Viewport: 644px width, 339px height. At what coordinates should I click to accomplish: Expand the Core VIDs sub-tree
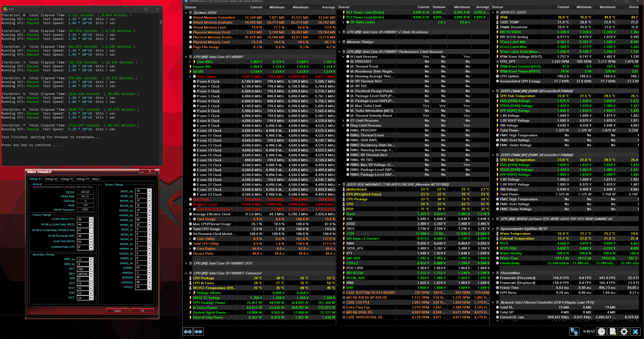pos(190,62)
